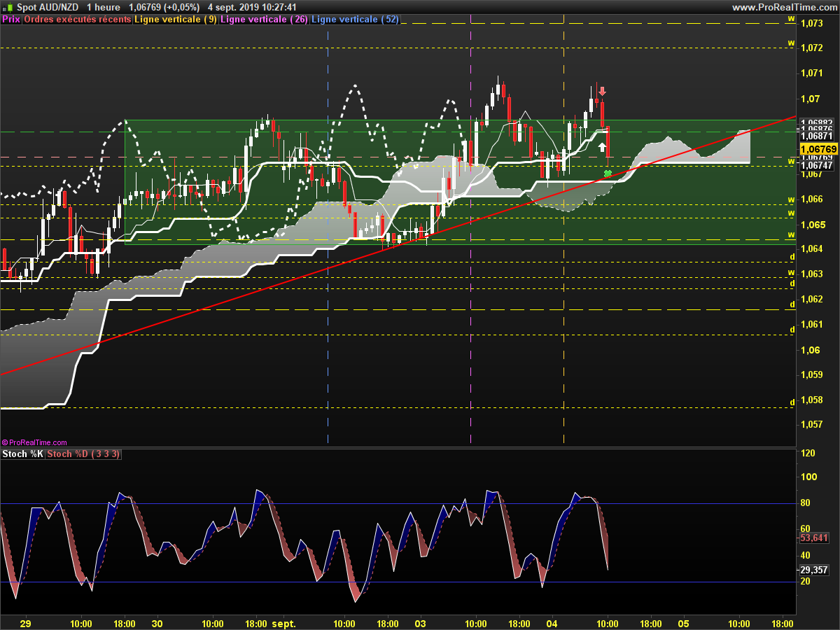Screen dimensions: 840x630
Task: Select the red sell order arrow marker
Action: (601, 91)
